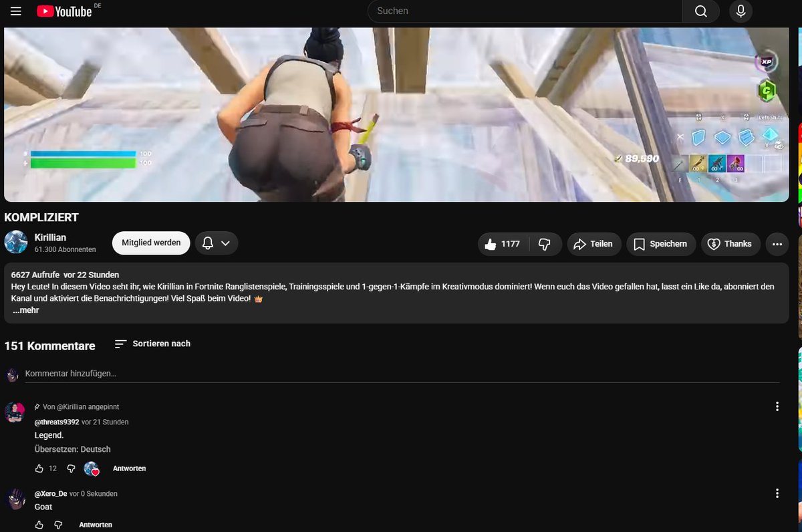The image size is (802, 532).
Task: Click the '61.300 Abonnenten' subscriber count
Action: (x=65, y=249)
